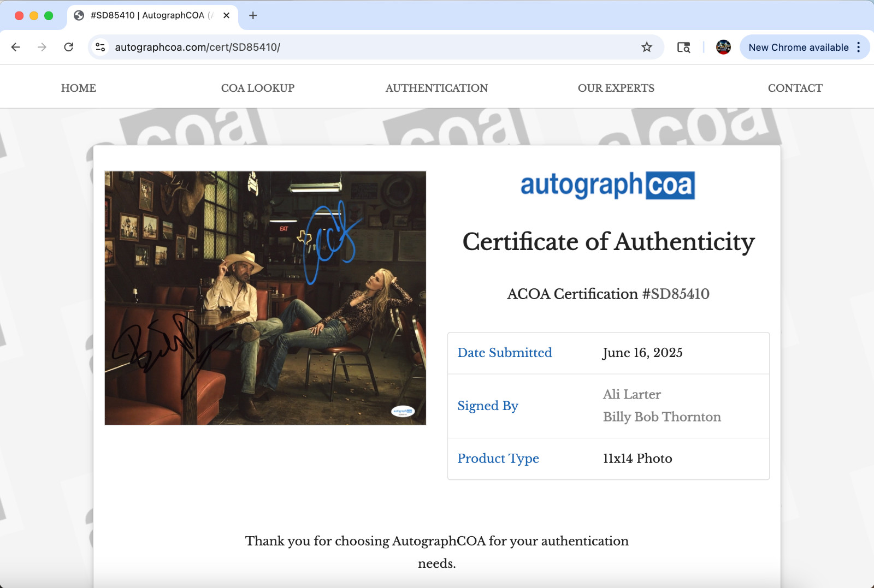The height and width of the screenshot is (588, 874).
Task: Minimize window with the yellow button
Action: point(34,15)
